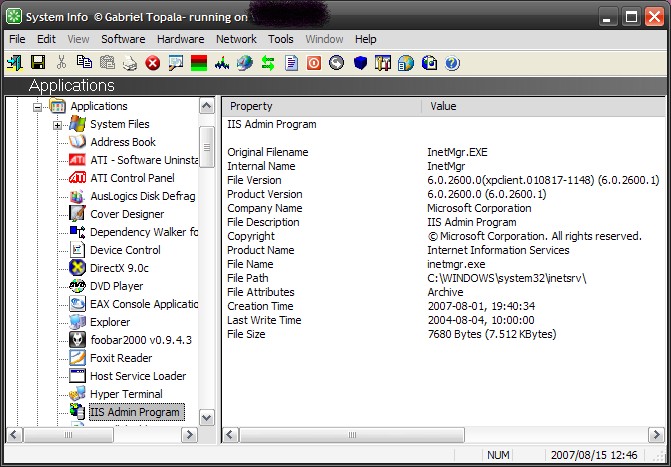671x467 pixels.
Task: Select Cover Designer in the tree
Action: pyautogui.click(x=127, y=214)
